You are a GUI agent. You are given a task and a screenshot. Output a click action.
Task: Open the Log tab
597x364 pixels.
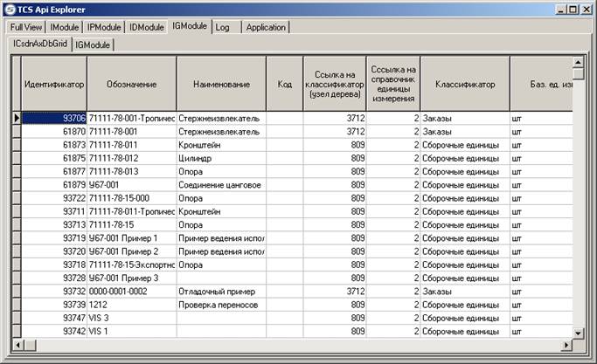[223, 27]
